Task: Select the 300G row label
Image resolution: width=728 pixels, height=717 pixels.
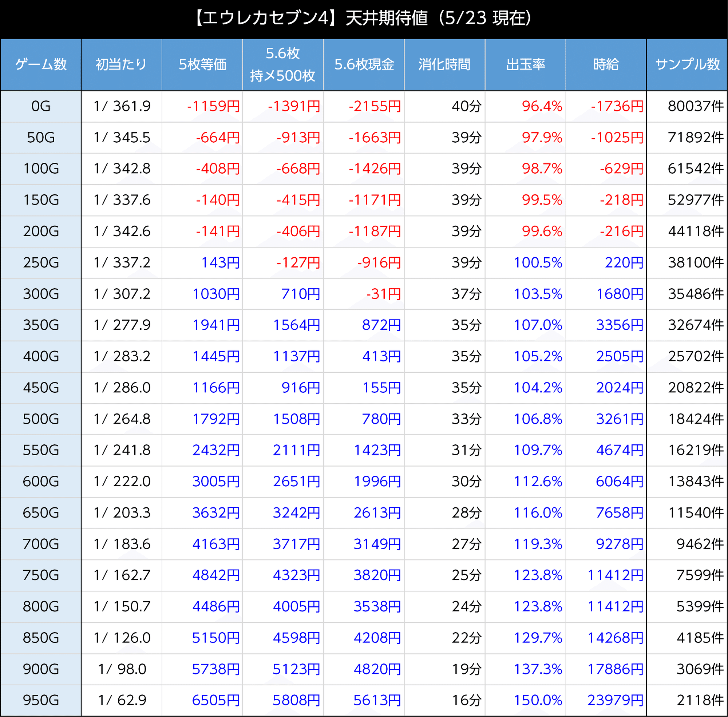Action: pyautogui.click(x=41, y=294)
